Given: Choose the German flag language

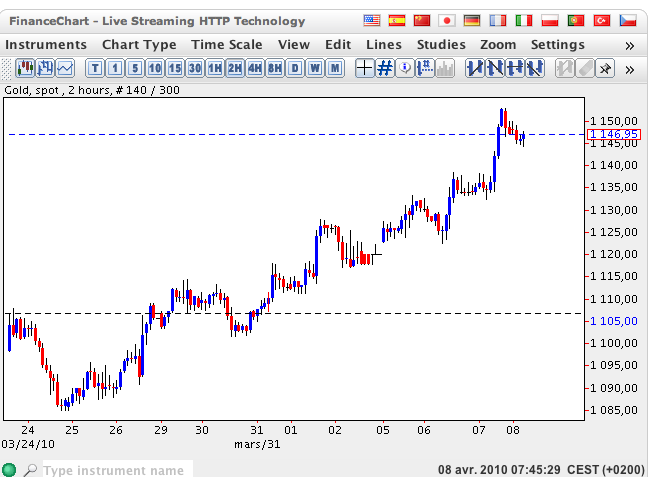Looking at the screenshot, I should [x=471, y=20].
